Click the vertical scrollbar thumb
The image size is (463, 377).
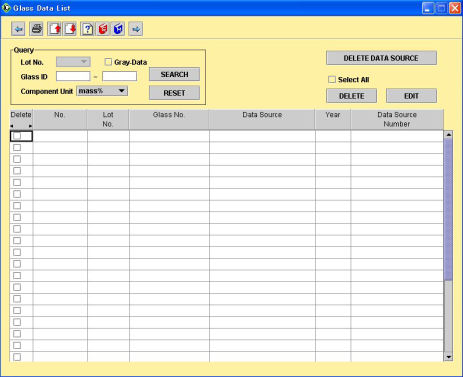point(449,209)
